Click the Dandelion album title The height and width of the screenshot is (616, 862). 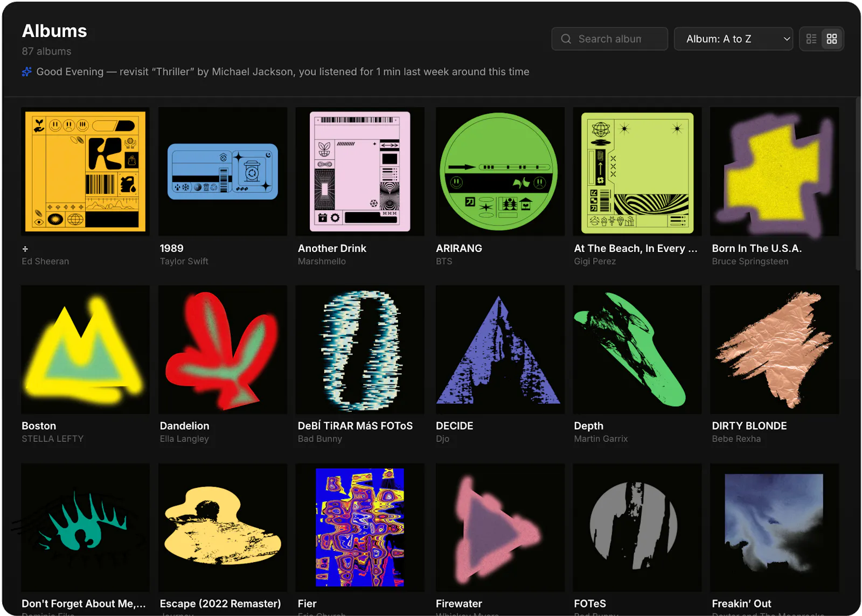point(184,426)
